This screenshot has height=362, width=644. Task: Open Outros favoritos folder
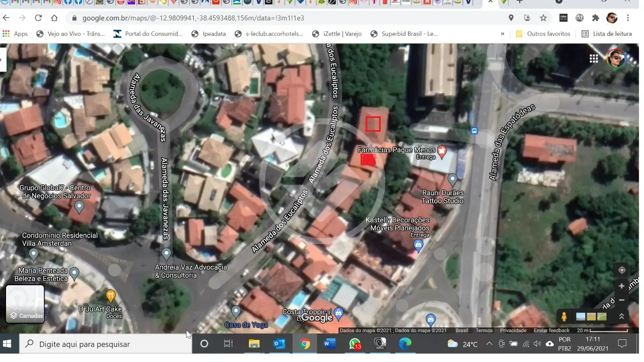[543, 34]
